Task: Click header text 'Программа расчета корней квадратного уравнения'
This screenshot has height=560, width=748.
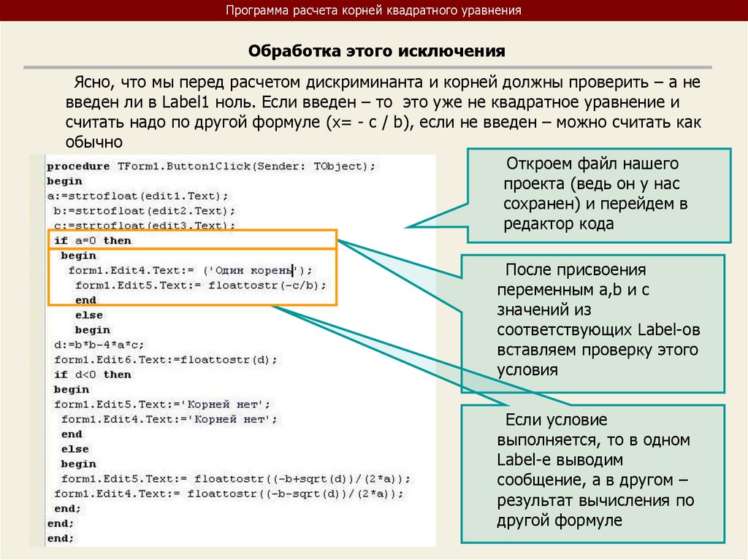Action: [x=373, y=10]
